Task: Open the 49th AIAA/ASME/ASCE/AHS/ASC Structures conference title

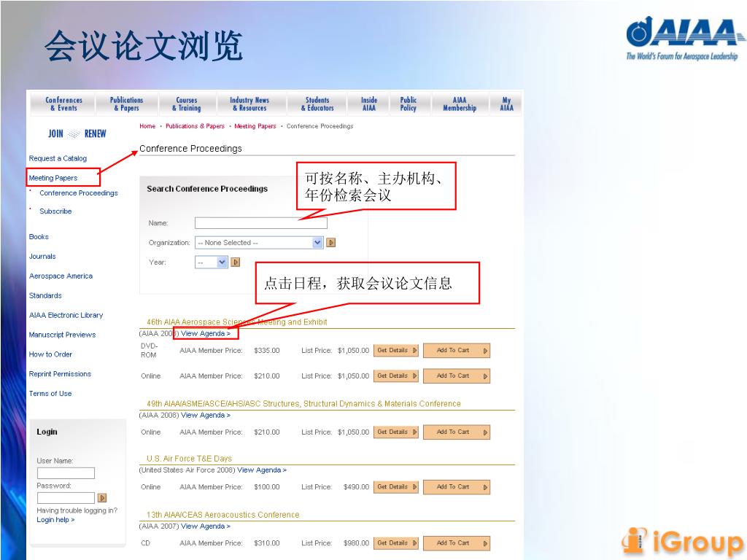Action: (x=303, y=404)
